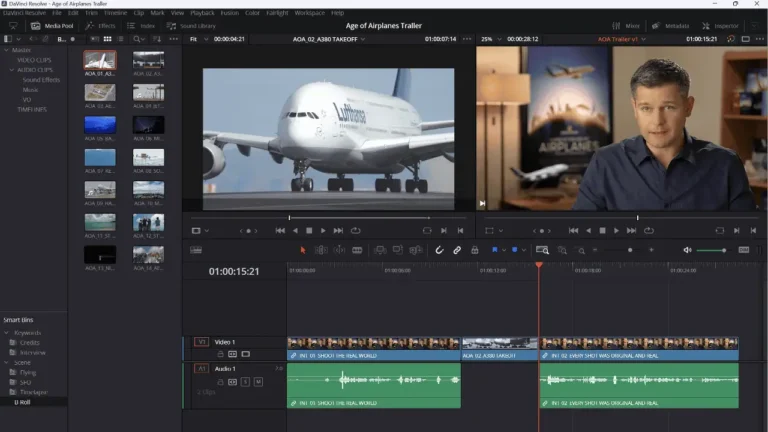Image resolution: width=768 pixels, height=432 pixels.
Task: Click the Detail Zoom icon
Action: (562, 250)
